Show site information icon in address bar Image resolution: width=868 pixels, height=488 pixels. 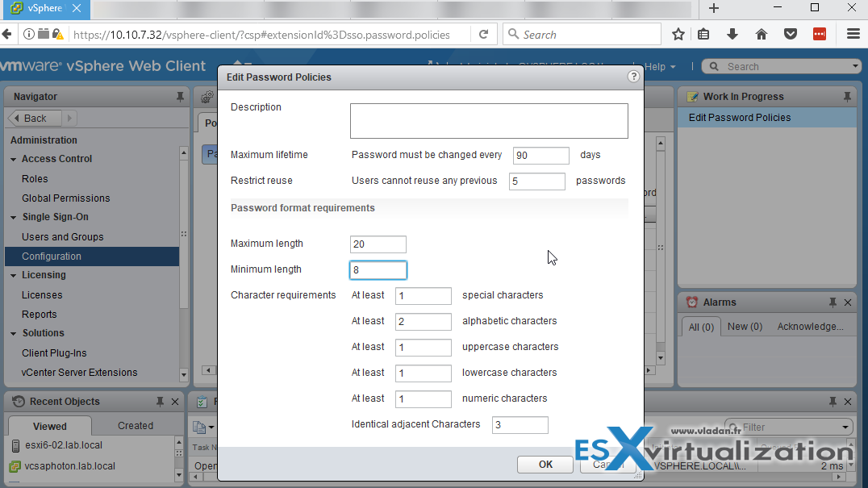click(x=29, y=35)
